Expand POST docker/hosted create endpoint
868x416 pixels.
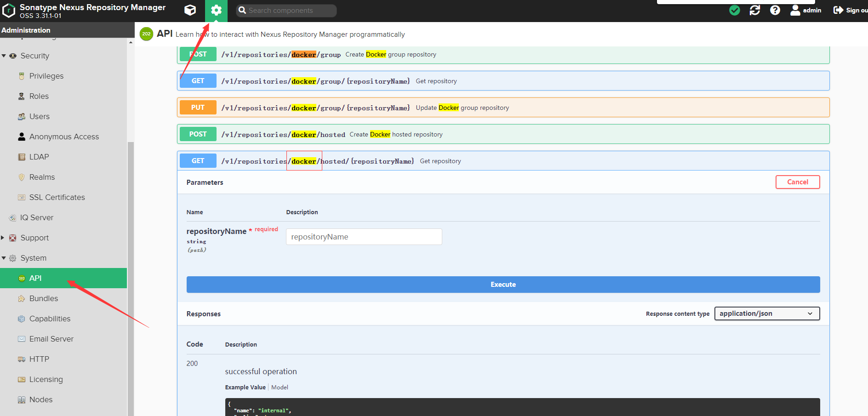click(x=503, y=134)
